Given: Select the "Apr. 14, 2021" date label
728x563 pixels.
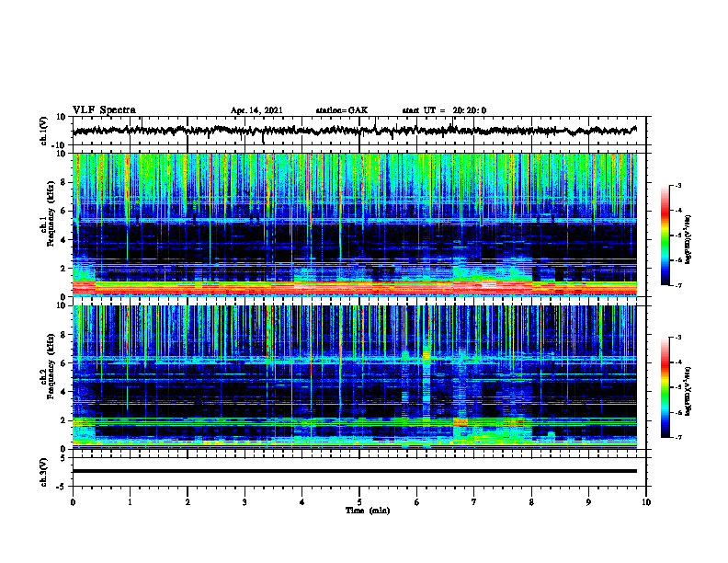Looking at the screenshot, I should [x=256, y=110].
